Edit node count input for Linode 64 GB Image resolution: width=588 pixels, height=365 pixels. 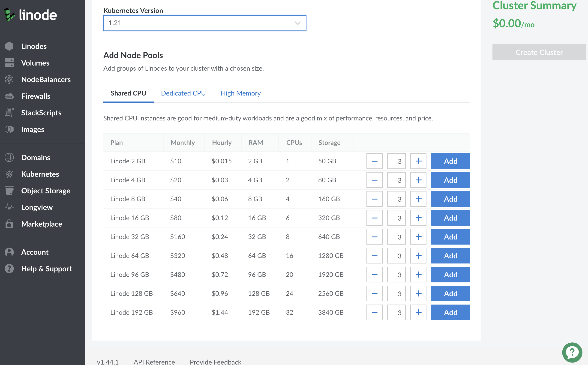[x=397, y=256]
